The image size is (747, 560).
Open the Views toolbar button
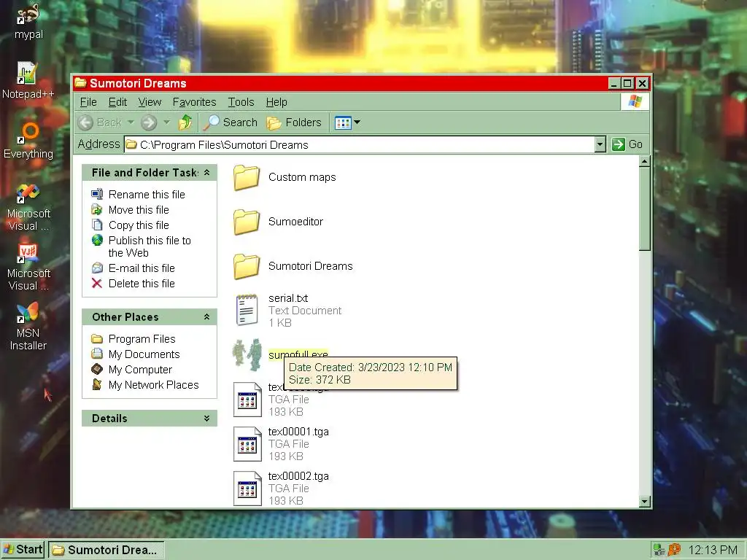point(343,122)
